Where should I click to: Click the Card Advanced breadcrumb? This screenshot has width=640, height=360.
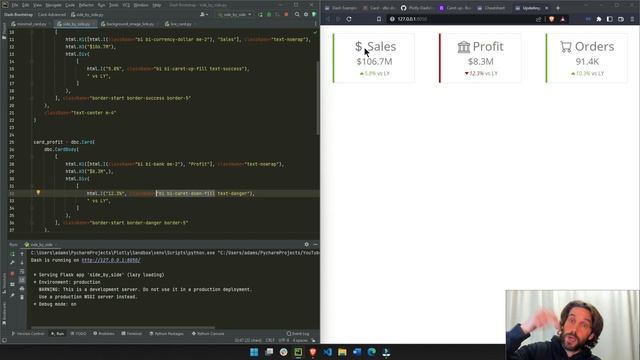(51, 15)
